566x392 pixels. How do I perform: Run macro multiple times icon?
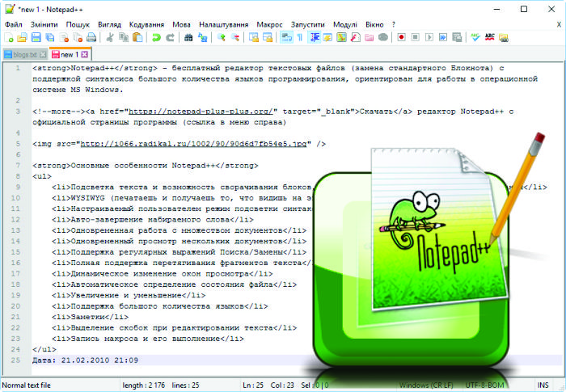[443, 37]
